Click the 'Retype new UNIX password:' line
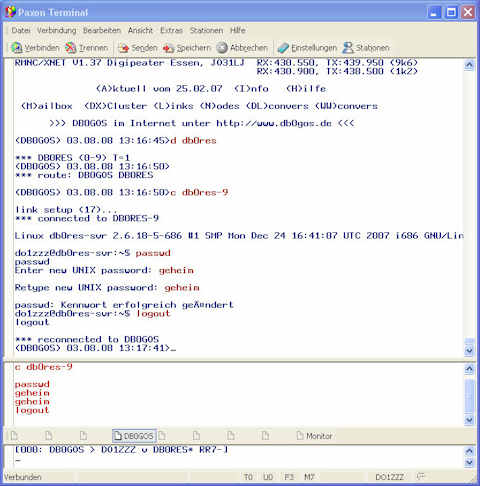Screen dimensions: 480x486 107,288
